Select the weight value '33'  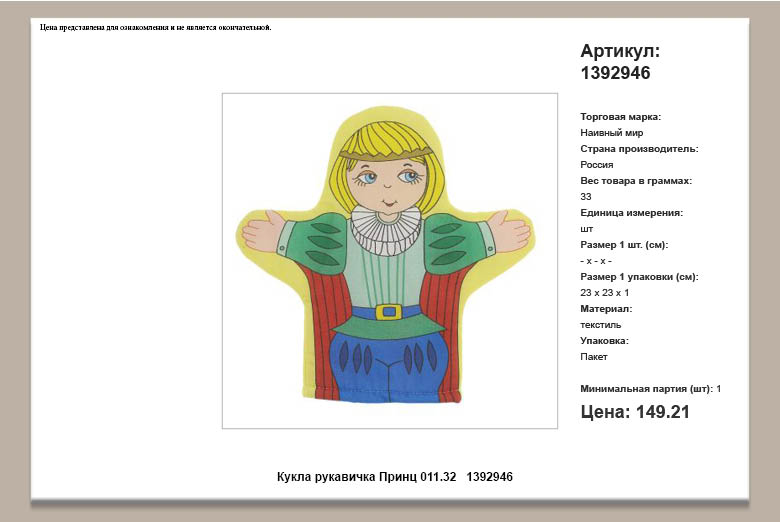585,197
